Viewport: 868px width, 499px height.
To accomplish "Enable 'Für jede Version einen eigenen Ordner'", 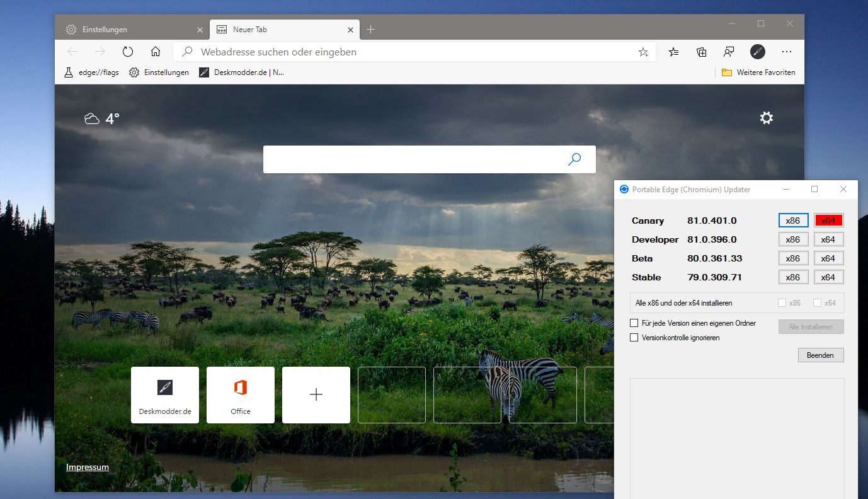I will (634, 323).
